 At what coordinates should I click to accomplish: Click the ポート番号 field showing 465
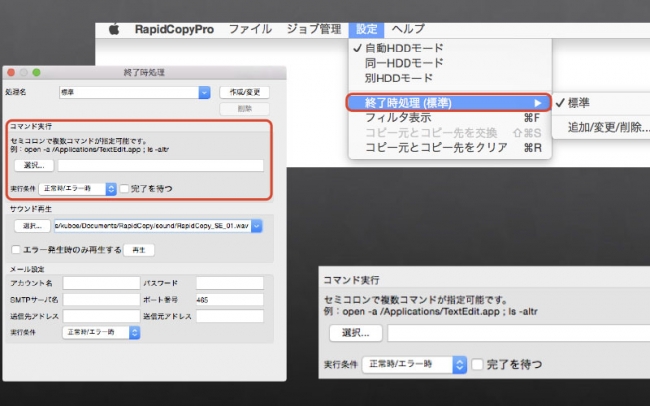pos(230,299)
